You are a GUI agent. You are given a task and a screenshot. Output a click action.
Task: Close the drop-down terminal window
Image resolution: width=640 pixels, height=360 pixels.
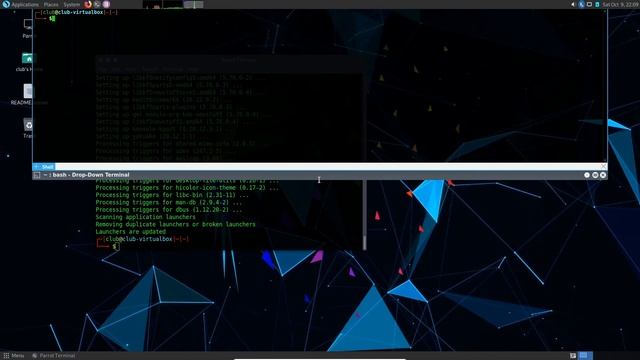(x=603, y=175)
